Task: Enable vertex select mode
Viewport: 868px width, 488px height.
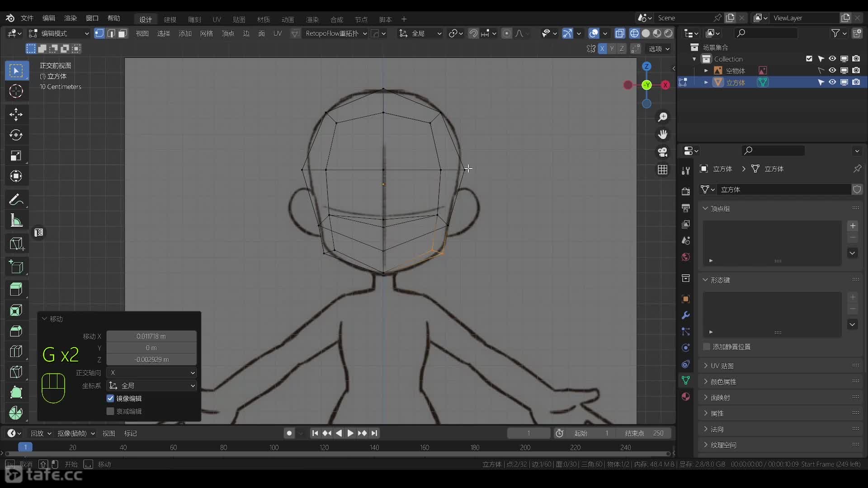Action: pos(99,33)
